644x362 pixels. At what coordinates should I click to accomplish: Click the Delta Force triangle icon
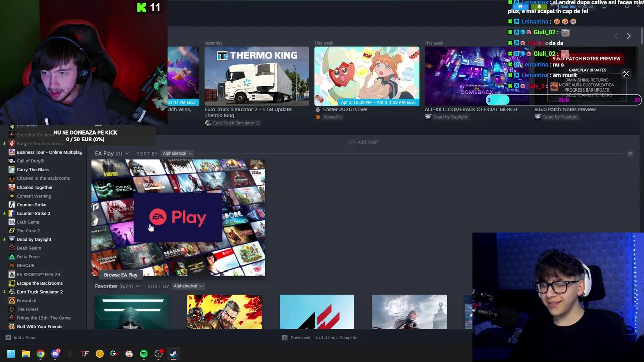(x=12, y=257)
